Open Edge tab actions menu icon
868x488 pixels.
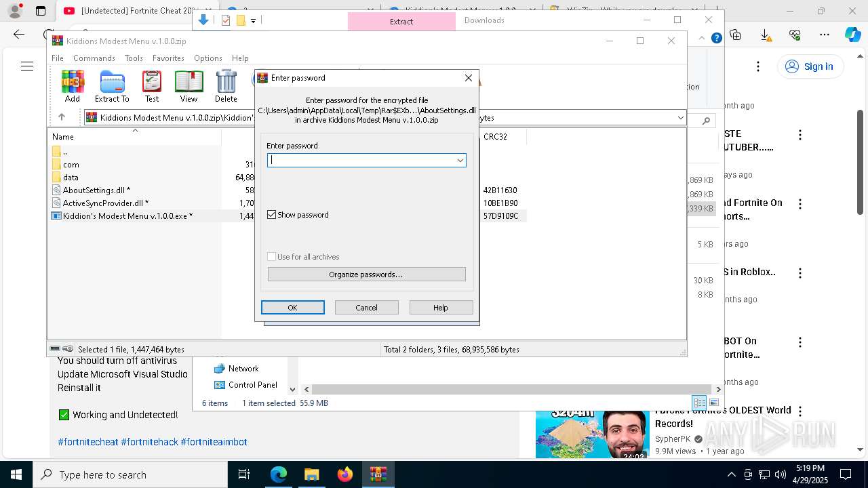tap(41, 11)
